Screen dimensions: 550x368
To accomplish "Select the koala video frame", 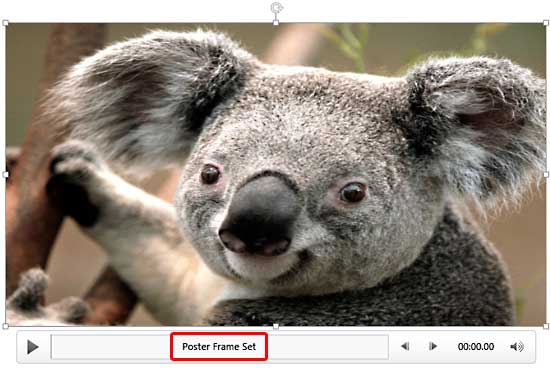I will pyautogui.click(x=276, y=174).
